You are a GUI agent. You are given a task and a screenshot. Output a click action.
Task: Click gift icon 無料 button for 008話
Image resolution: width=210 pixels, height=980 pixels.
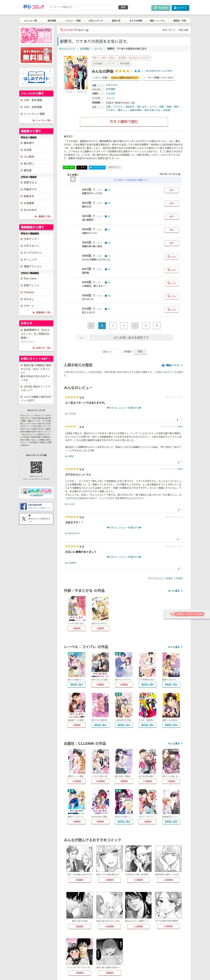pos(172,283)
